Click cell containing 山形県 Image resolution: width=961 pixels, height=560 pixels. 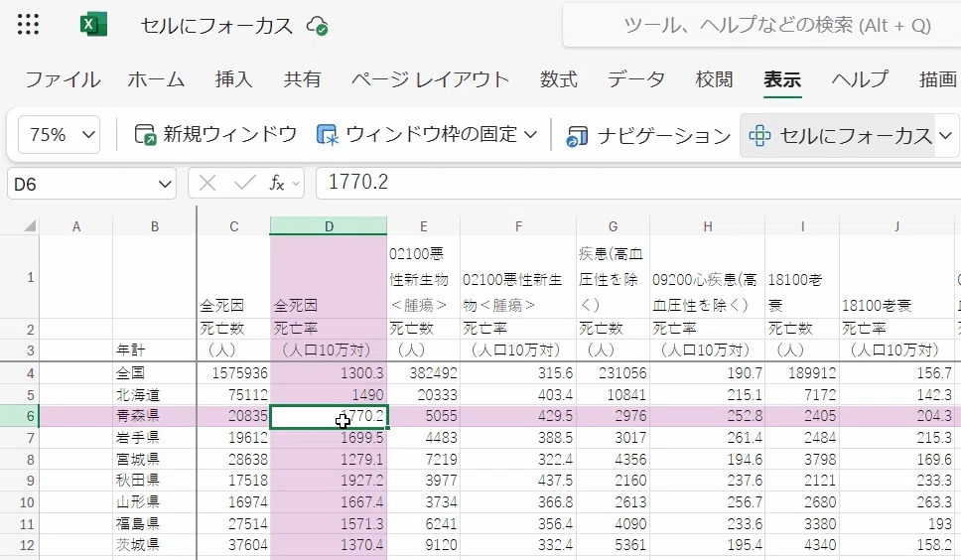tap(155, 501)
